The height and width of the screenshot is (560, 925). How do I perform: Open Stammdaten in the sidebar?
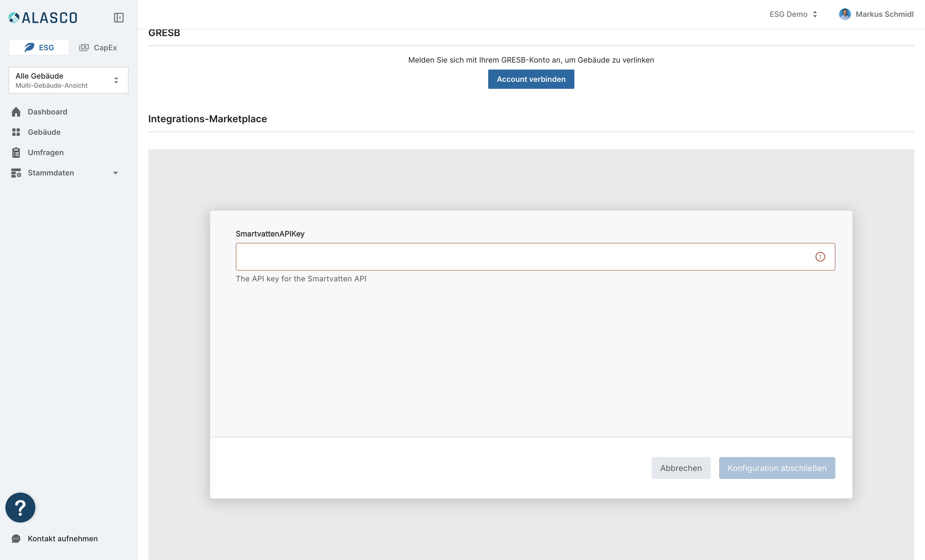[x=51, y=173]
